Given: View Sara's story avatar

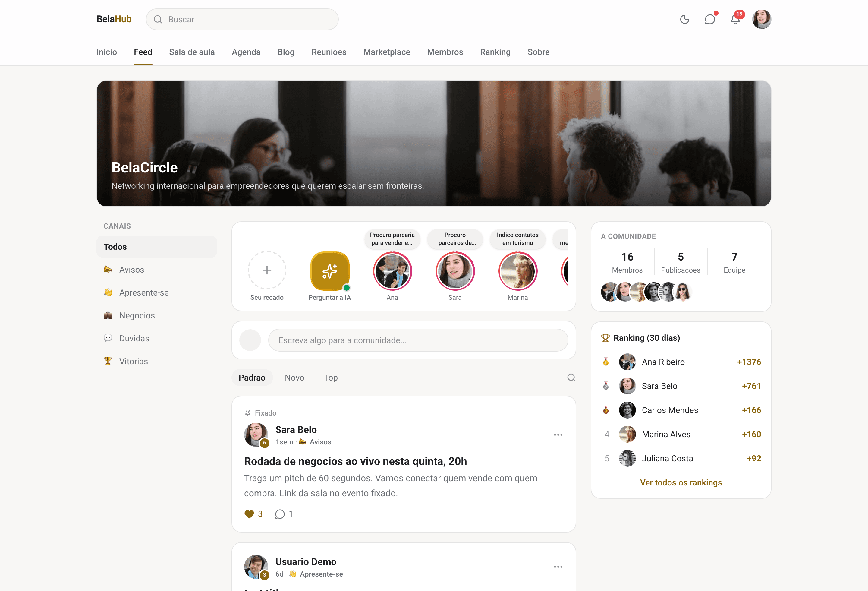Looking at the screenshot, I should click(455, 271).
